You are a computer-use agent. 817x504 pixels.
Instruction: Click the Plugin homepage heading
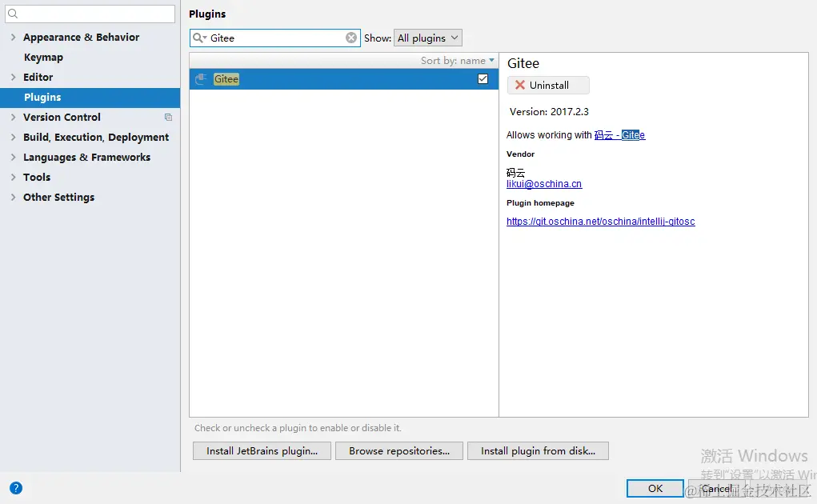(x=540, y=203)
